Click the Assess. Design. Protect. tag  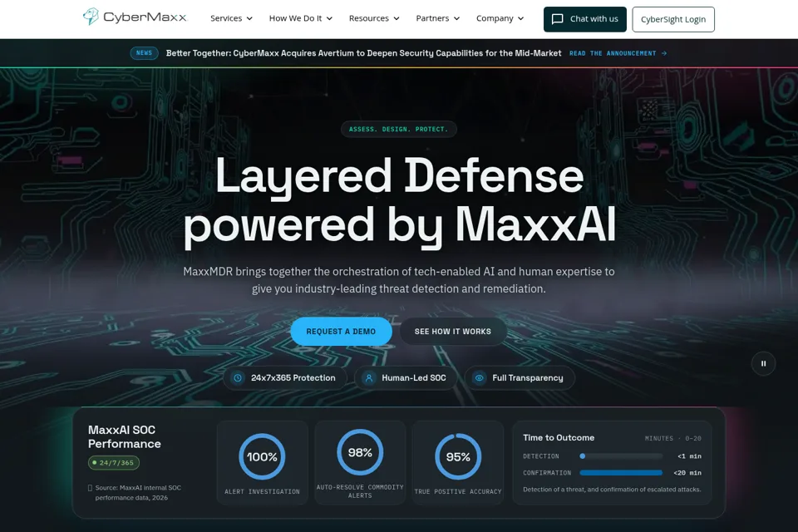[398, 130]
